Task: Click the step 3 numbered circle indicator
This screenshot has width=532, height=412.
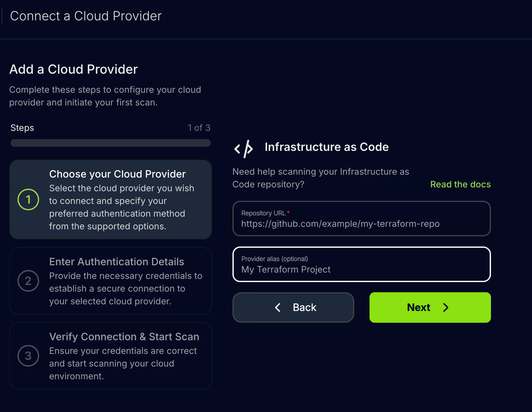Action: [x=28, y=356]
